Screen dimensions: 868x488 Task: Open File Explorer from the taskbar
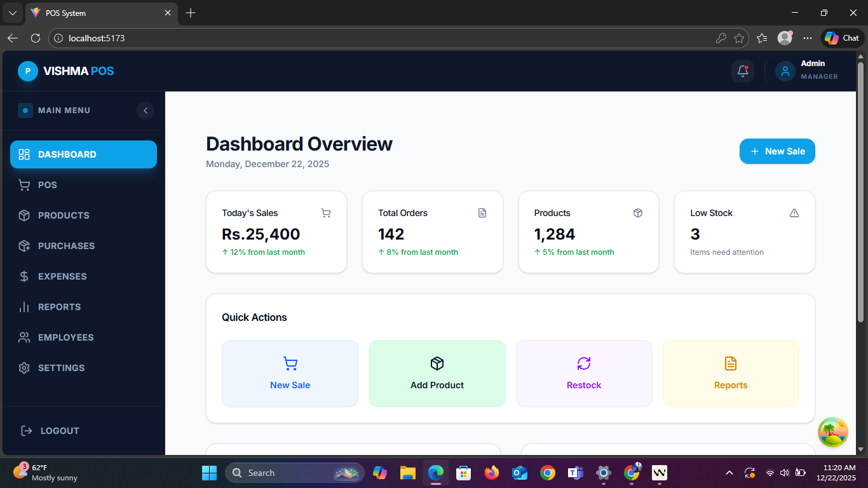coord(407,473)
